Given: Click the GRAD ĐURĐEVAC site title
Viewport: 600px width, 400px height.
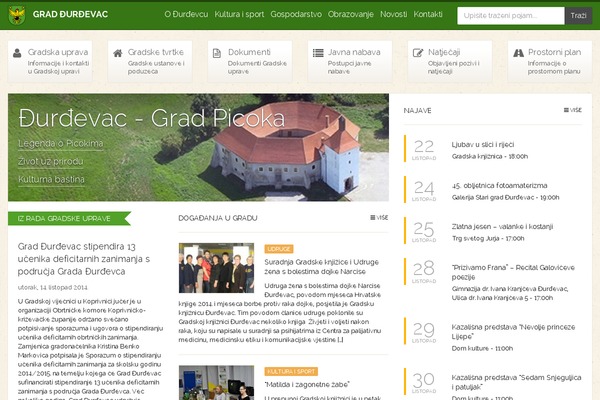Looking at the screenshot, I should 70,15.
